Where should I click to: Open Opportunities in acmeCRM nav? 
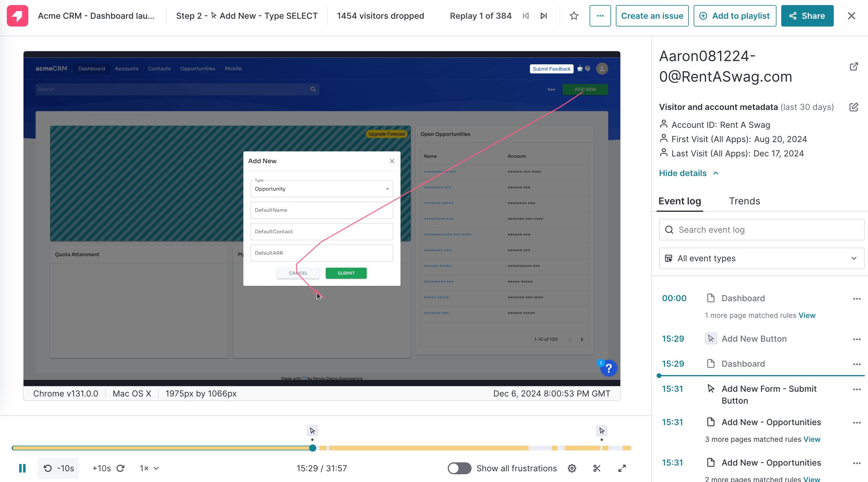(x=197, y=69)
